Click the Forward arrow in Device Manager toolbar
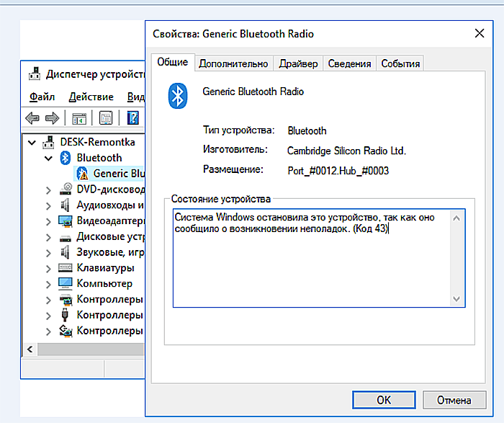The height and width of the screenshot is (423, 504). [x=52, y=118]
